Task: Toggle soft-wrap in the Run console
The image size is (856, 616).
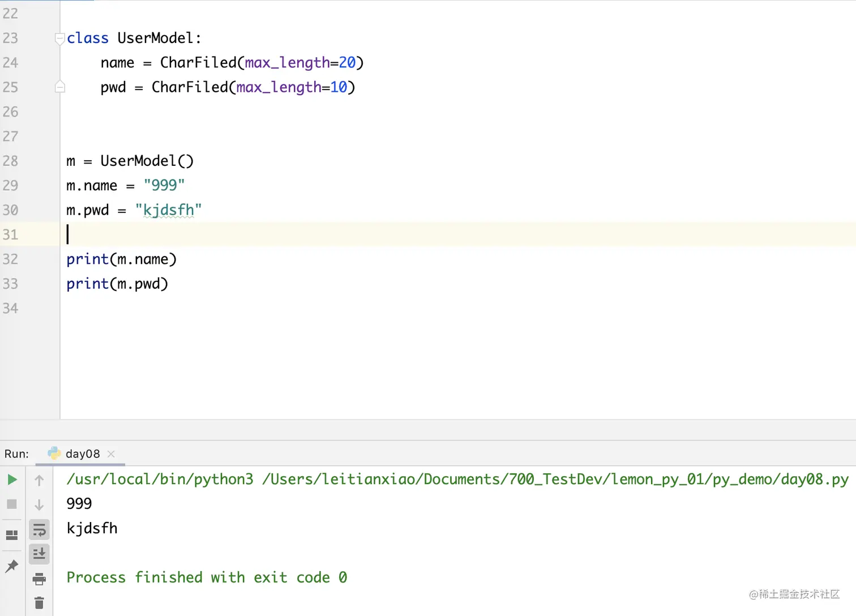Action: click(39, 530)
